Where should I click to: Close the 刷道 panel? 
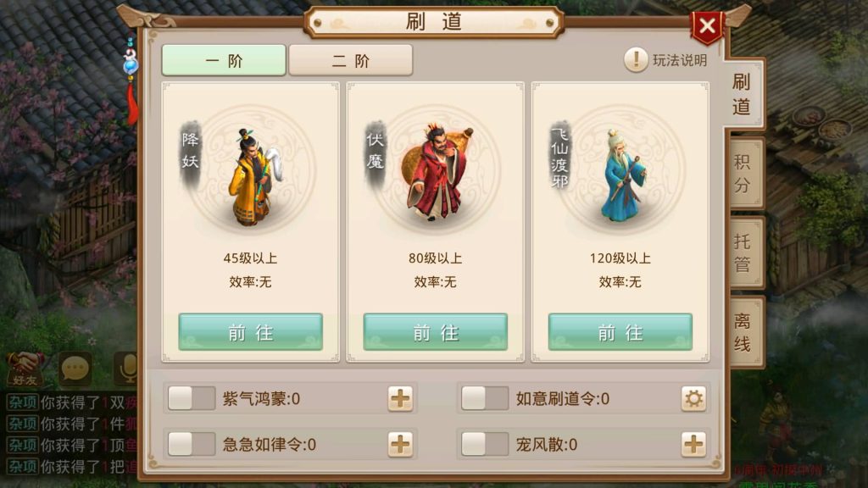click(x=707, y=26)
